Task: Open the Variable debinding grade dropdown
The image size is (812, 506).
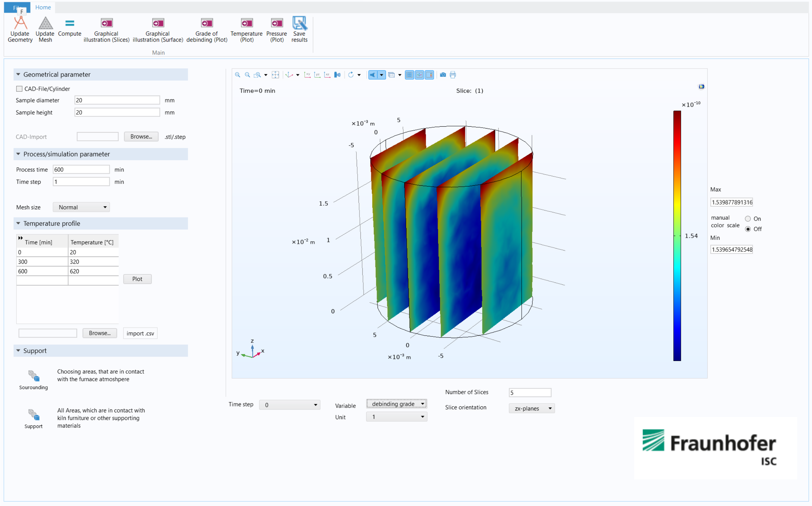Action: (397, 404)
